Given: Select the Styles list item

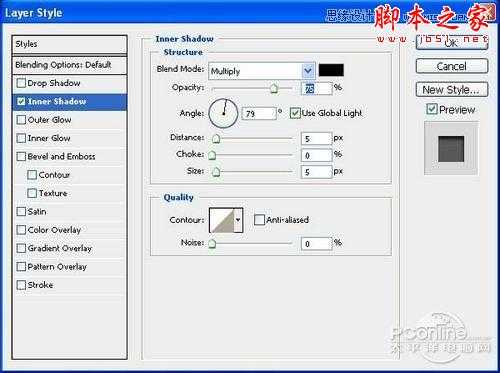Looking at the screenshot, I should tap(69, 44).
